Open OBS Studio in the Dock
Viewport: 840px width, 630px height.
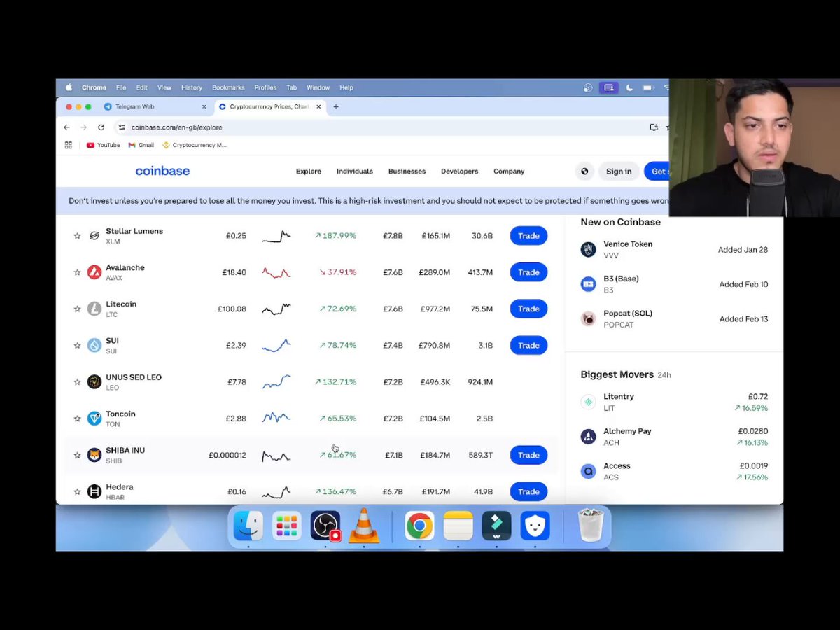pos(325,526)
